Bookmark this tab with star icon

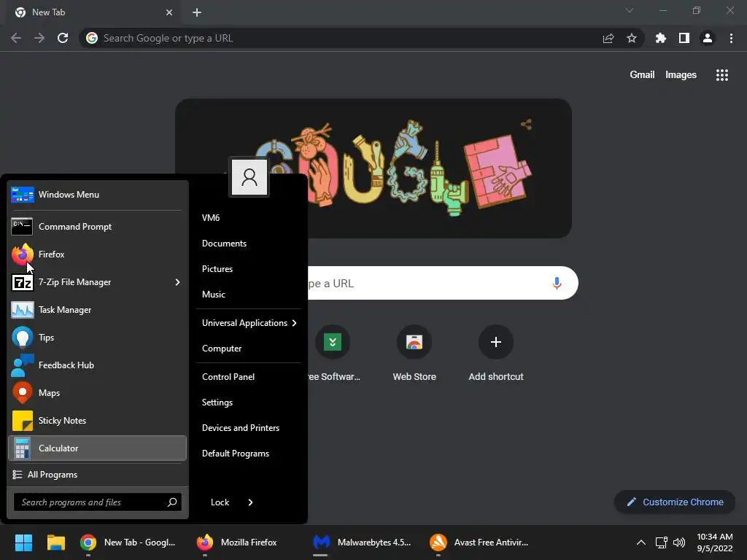tap(632, 38)
